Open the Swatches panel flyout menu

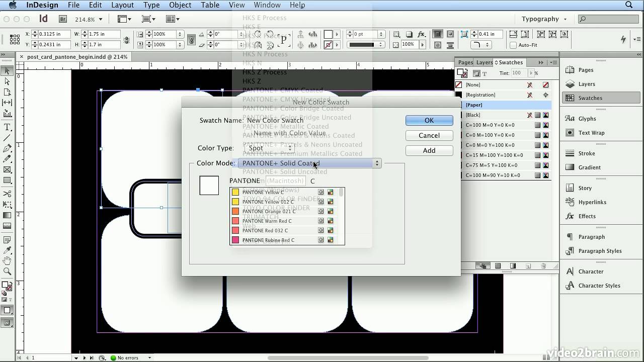coord(554,63)
